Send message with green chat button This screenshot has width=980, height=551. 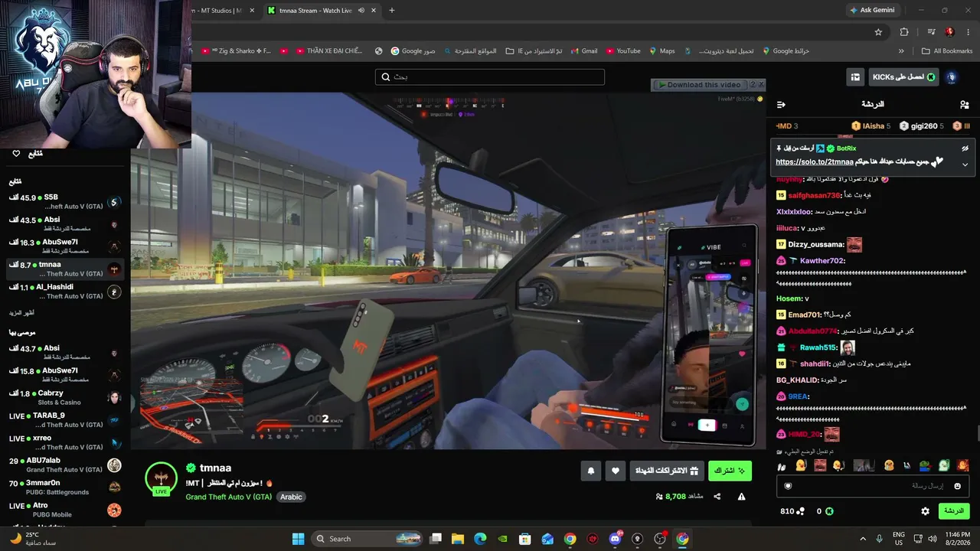(954, 511)
